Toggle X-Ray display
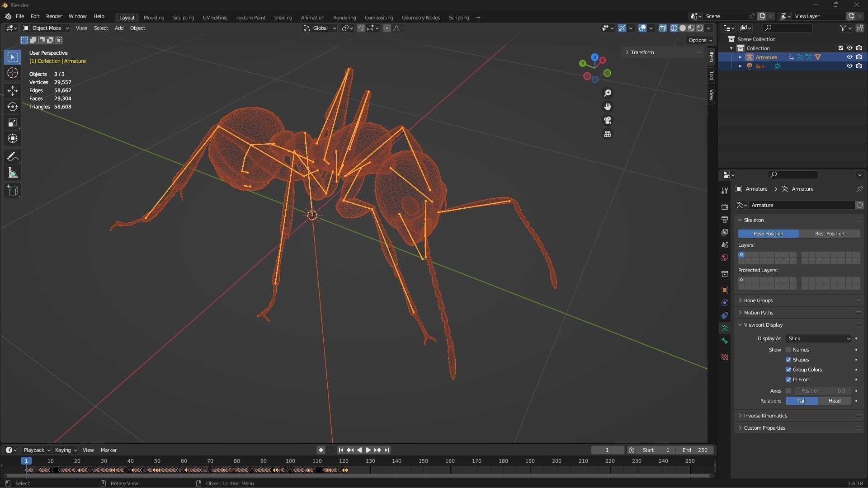The image size is (868, 488). (x=662, y=28)
